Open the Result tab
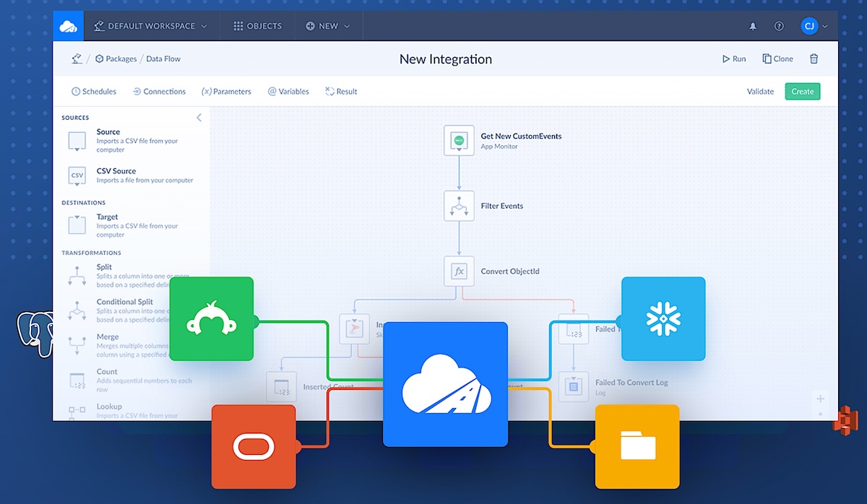This screenshot has height=504, width=867. (x=341, y=92)
